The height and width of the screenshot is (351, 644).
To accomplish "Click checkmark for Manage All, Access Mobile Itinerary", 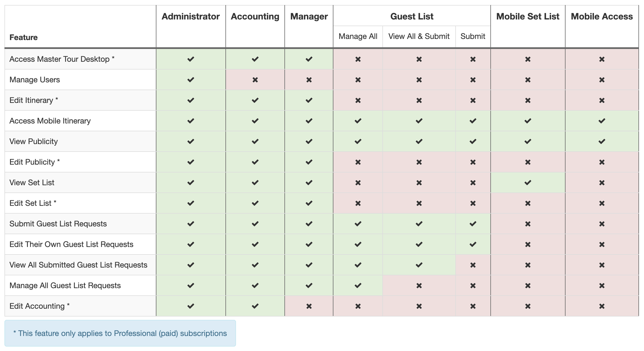I will [x=358, y=121].
